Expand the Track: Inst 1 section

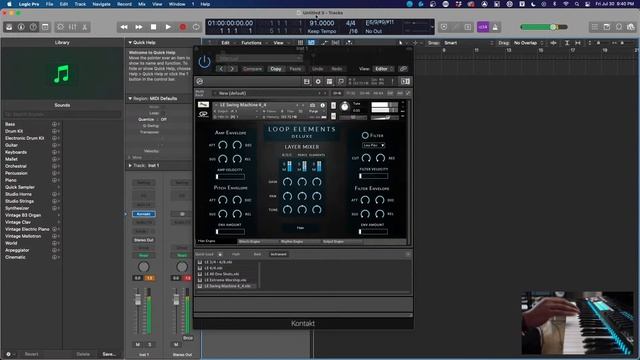point(130,166)
